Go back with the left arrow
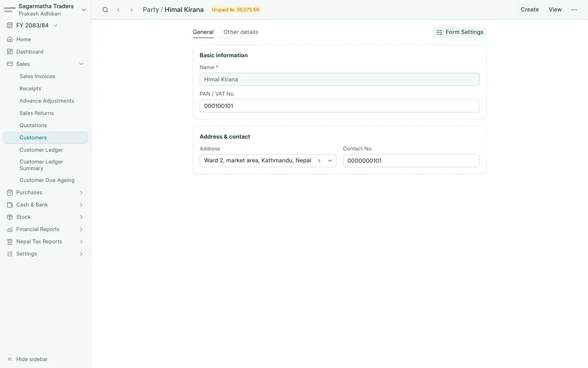The width and height of the screenshot is (588, 368). (x=118, y=10)
